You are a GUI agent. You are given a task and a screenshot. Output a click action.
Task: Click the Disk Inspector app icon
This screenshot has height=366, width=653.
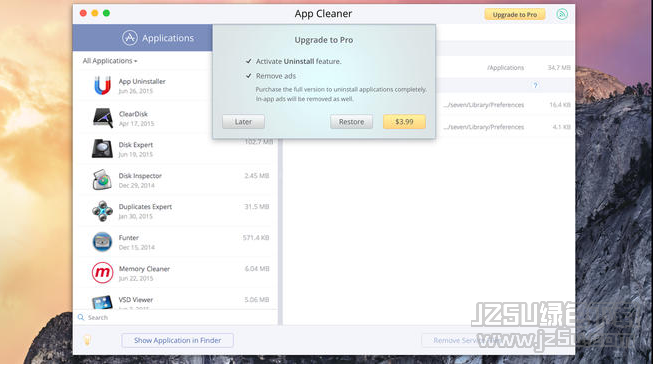(x=102, y=179)
